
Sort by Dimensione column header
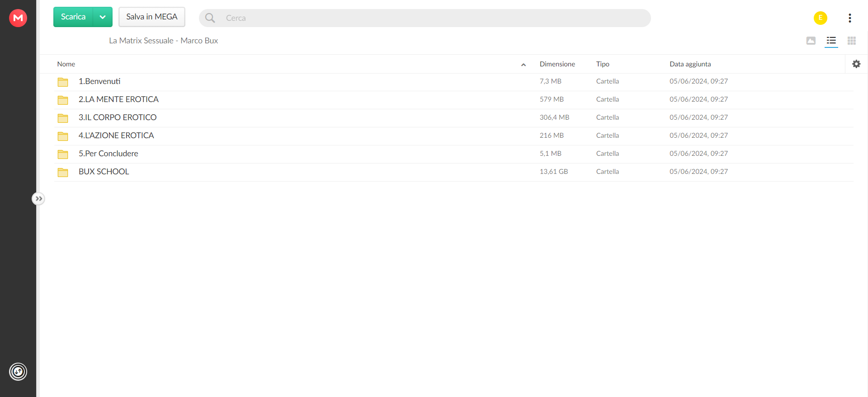(x=557, y=64)
